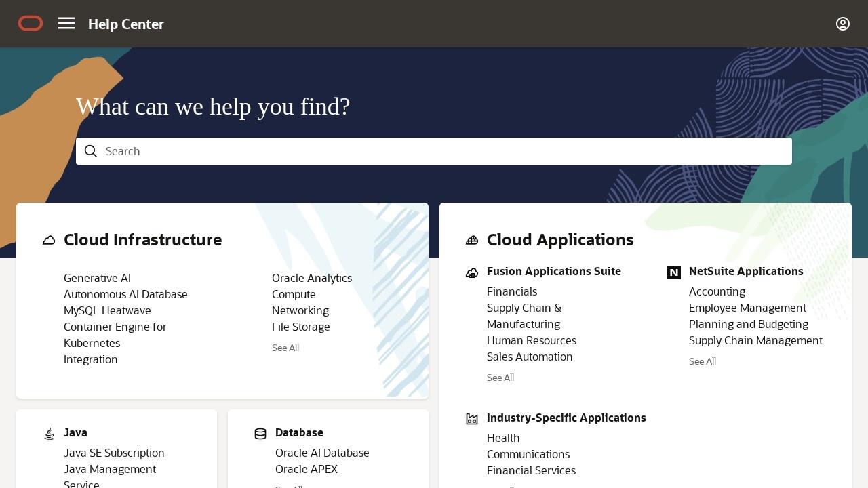Open Financials under Fusion Applications
868x488 pixels.
pos(512,291)
